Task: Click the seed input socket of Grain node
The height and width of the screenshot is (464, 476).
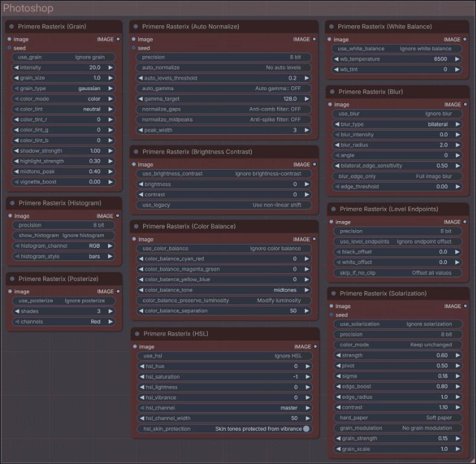Action: pyautogui.click(x=10, y=48)
